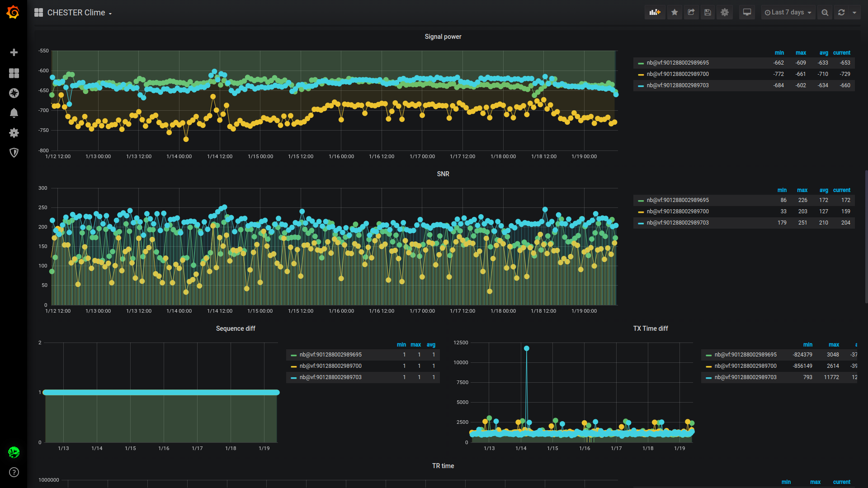
Task: Open the Create plus menu in sidebar
Action: [14, 52]
